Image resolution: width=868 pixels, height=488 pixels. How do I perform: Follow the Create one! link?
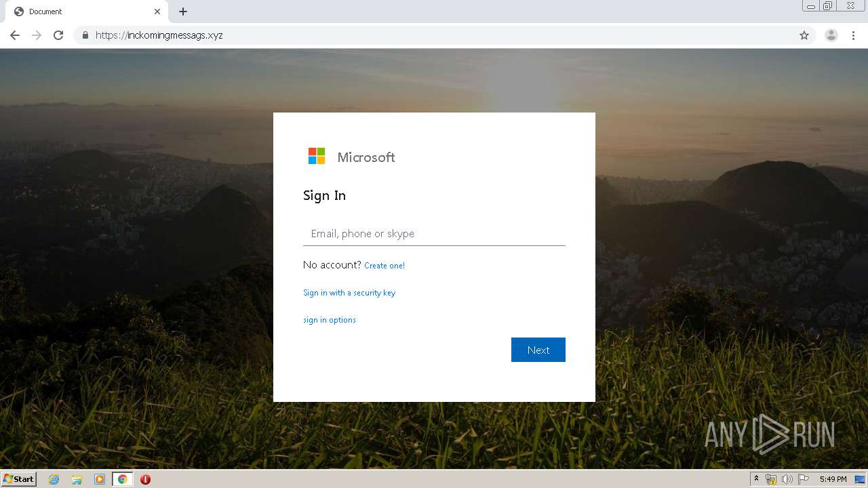(384, 266)
